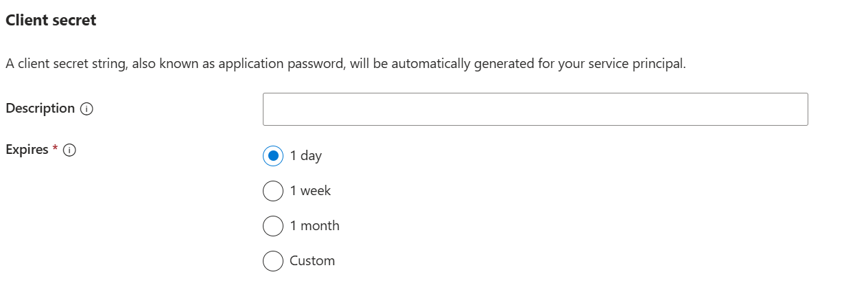The height and width of the screenshot is (281, 868).
Task: Click the right end of Description textbox
Action: 796,109
